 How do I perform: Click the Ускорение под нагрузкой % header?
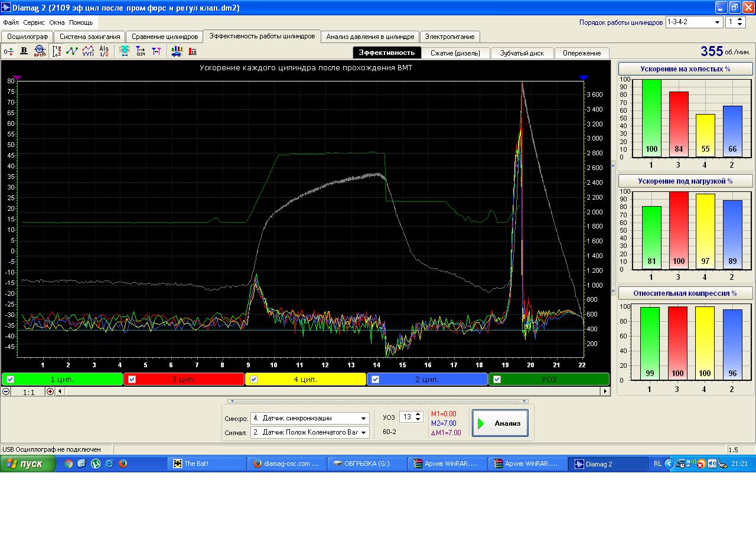[685, 181]
